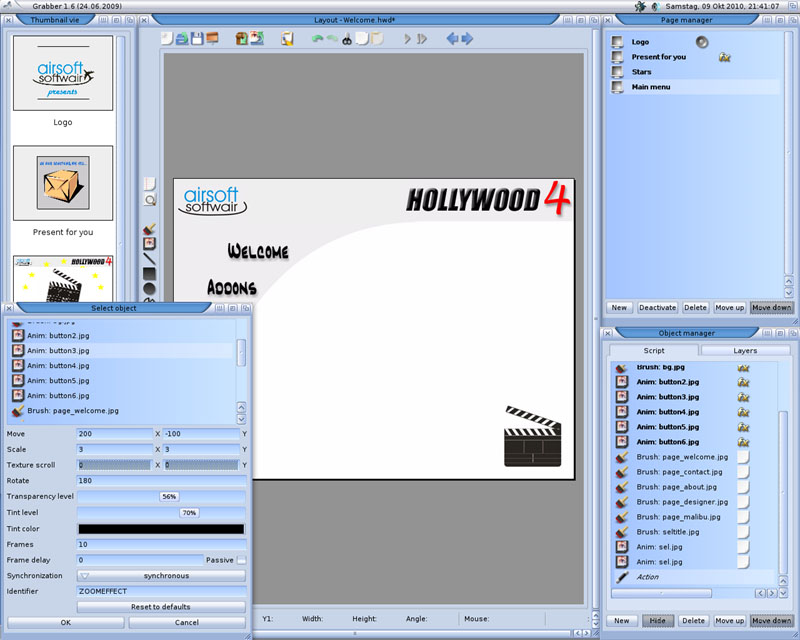Toggle effect box for Brush: page_designer.jpg
The height and width of the screenshot is (640, 800).
pos(743,502)
